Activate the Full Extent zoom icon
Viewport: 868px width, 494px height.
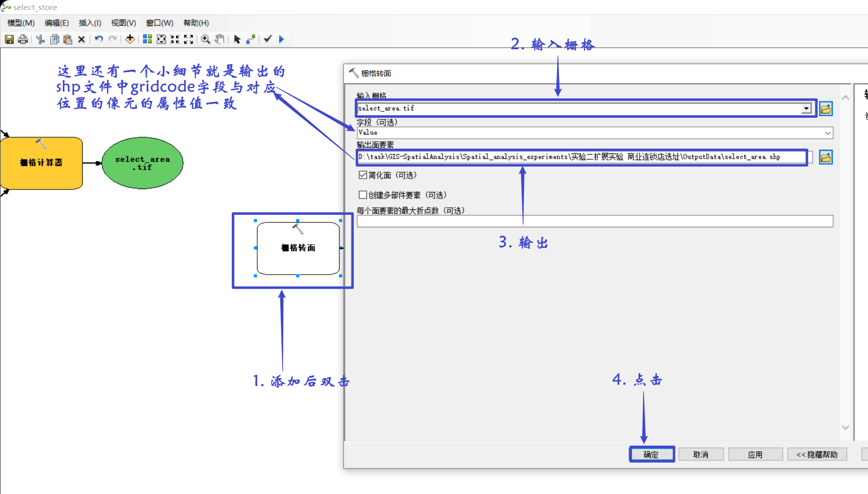161,39
